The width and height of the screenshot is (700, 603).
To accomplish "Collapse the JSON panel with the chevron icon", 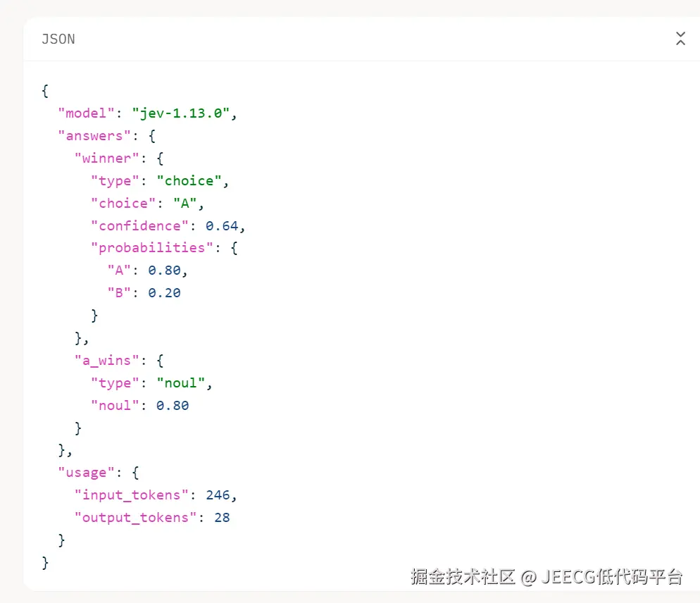I will pyautogui.click(x=680, y=39).
